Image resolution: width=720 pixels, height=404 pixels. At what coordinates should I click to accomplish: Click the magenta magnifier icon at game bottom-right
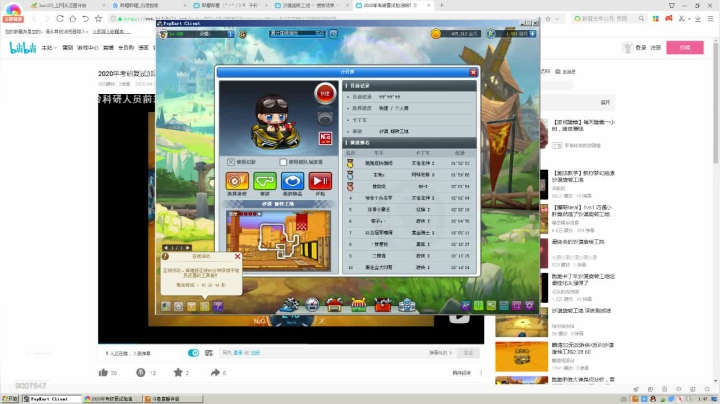click(517, 305)
